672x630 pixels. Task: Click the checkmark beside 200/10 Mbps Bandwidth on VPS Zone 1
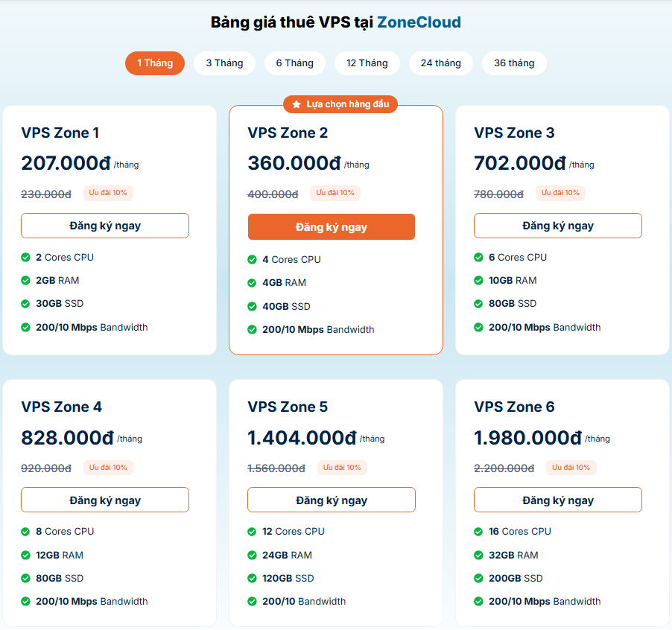[27, 327]
